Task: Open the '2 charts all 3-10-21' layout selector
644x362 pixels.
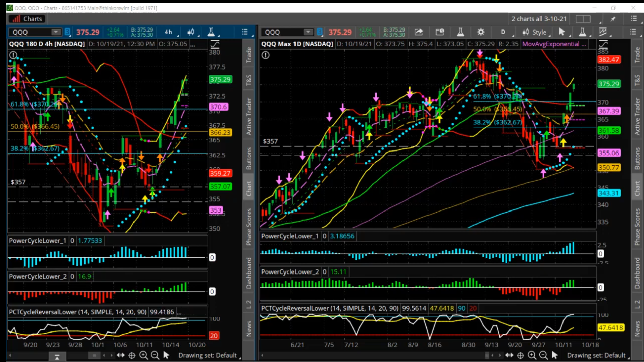Action: 539,19
